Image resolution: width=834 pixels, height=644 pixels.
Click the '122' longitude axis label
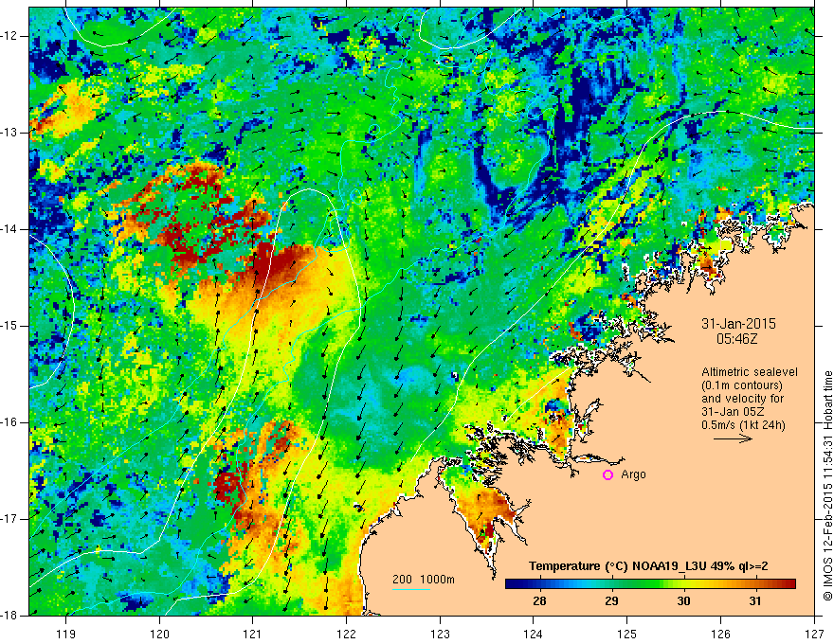pyautogui.click(x=346, y=634)
